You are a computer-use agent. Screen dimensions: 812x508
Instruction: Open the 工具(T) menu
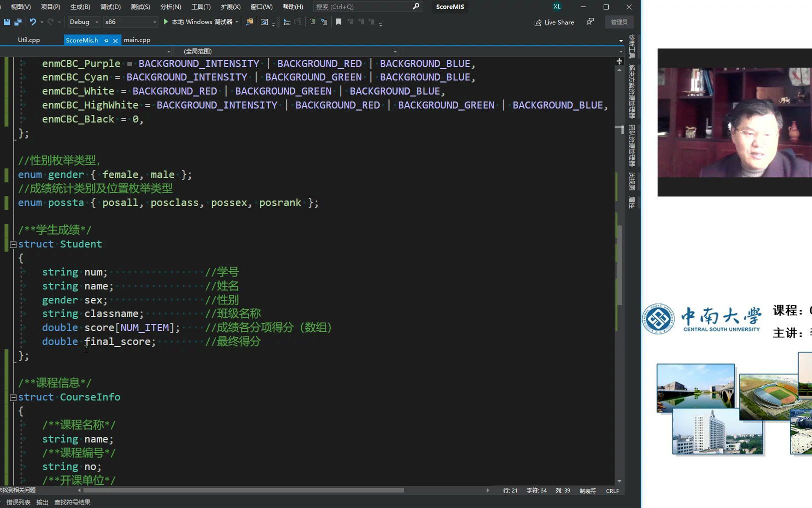[x=200, y=6]
